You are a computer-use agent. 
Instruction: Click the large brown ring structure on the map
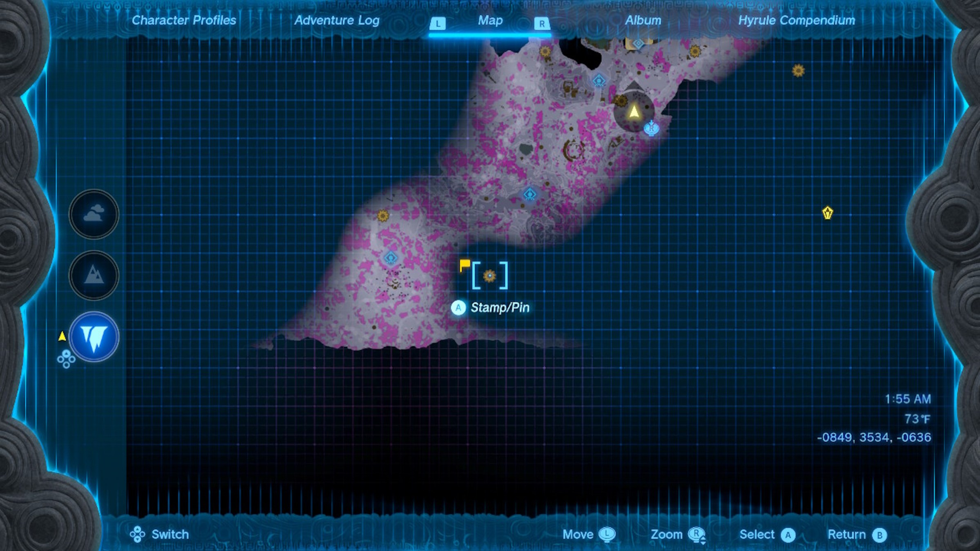point(574,150)
